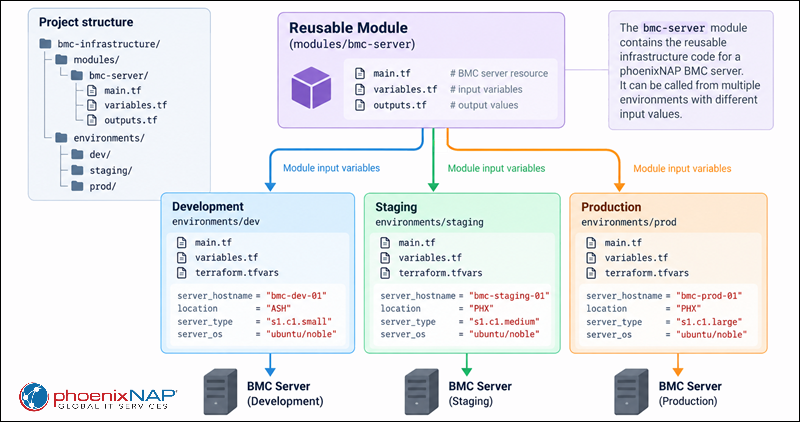Image resolution: width=800 pixels, height=422 pixels.
Task: Click the "PHX" location value in Production
Action: (688, 309)
